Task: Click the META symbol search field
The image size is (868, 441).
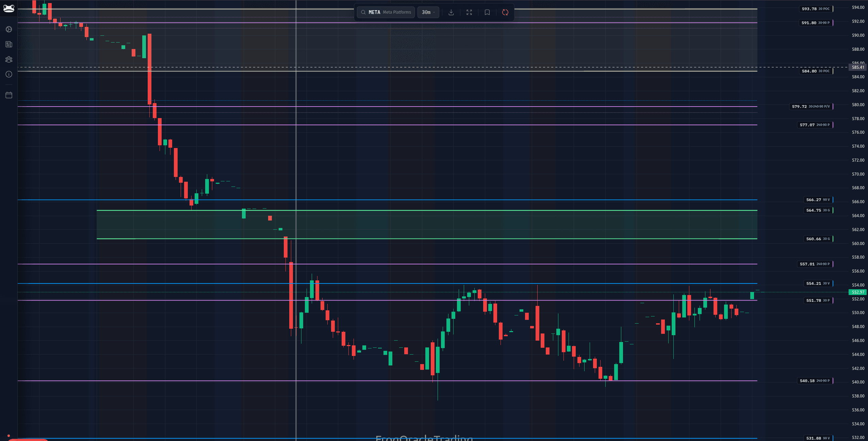Action: pos(386,12)
